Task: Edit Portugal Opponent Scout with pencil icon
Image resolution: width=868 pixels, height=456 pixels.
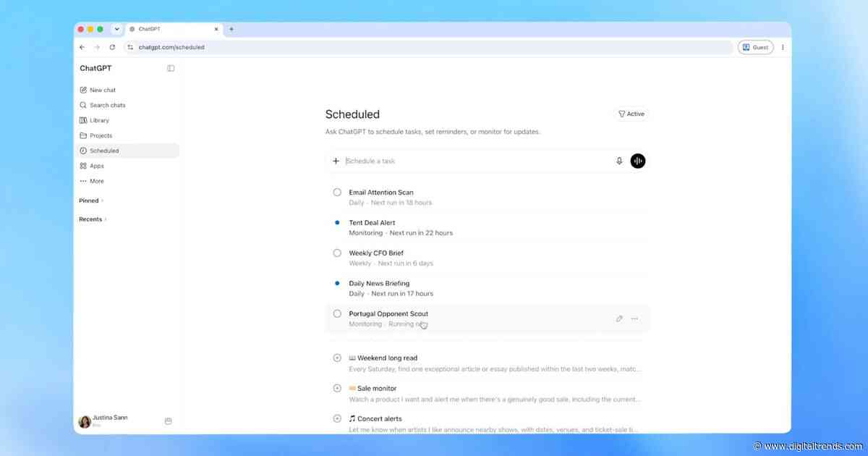Action: pos(619,318)
